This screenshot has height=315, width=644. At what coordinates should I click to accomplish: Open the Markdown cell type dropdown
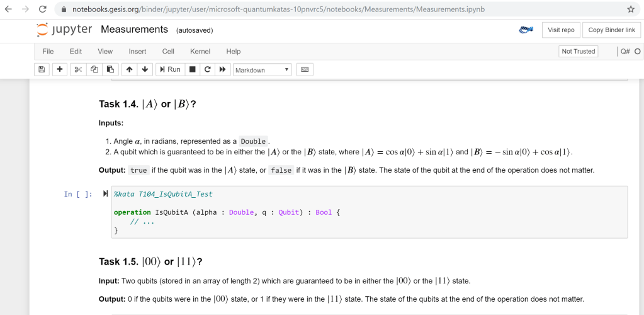(x=262, y=70)
